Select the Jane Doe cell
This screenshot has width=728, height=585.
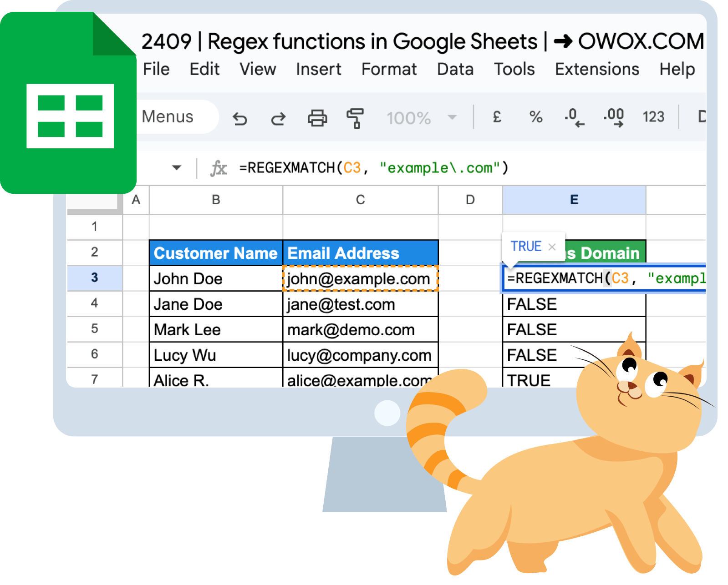coord(216,304)
